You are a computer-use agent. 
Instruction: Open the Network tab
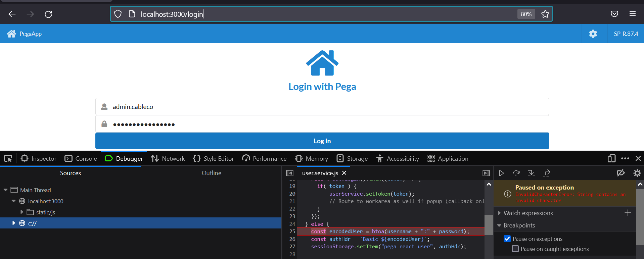point(168,158)
